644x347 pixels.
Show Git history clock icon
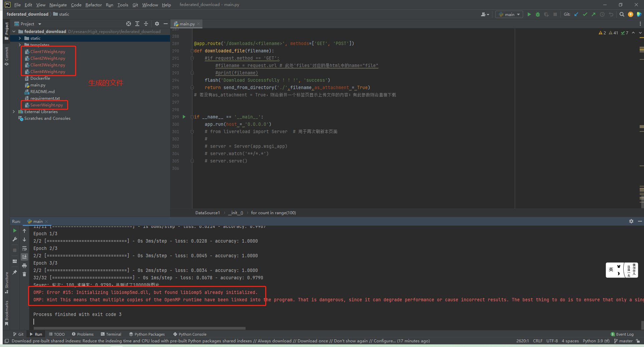coord(602,14)
